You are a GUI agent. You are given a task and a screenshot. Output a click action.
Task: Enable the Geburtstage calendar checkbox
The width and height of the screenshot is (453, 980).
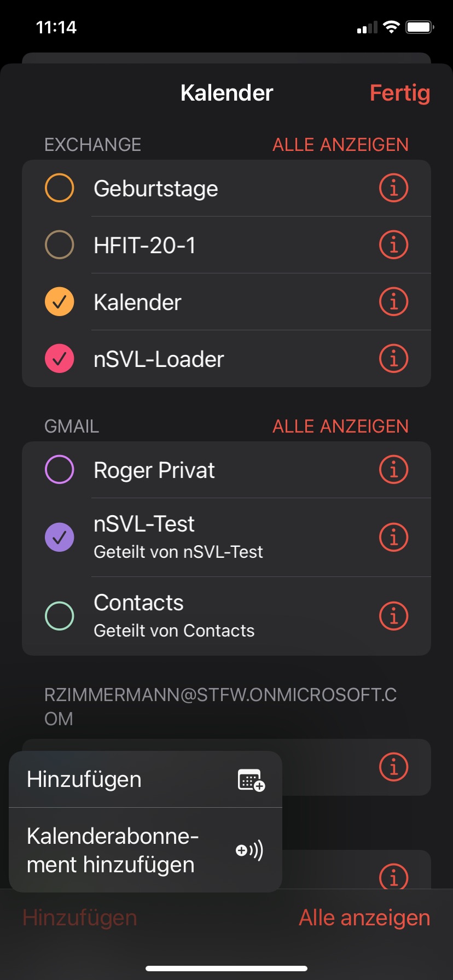point(59,188)
